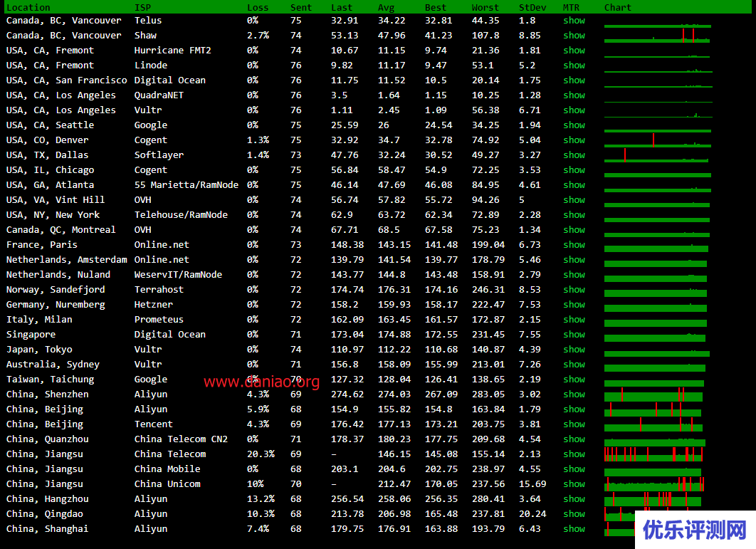Click 'show' for Prometeus Milan row
Viewport: 756px width, 549px height.
click(574, 320)
